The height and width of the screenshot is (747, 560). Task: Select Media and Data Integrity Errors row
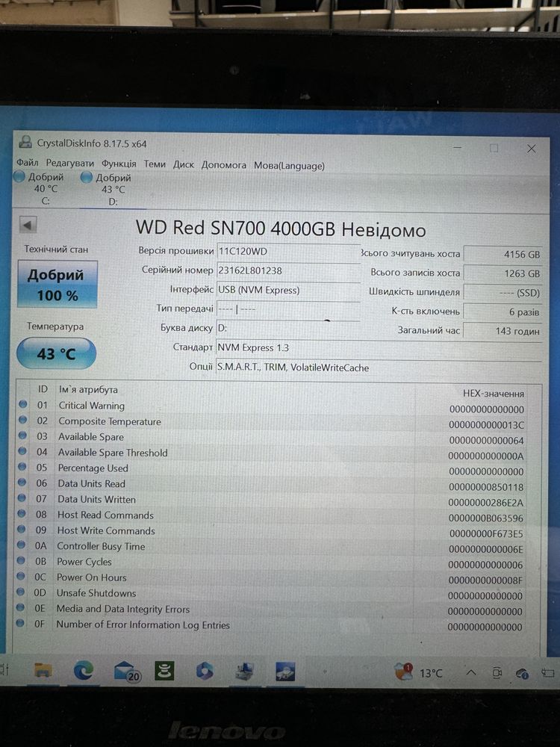coord(272,610)
